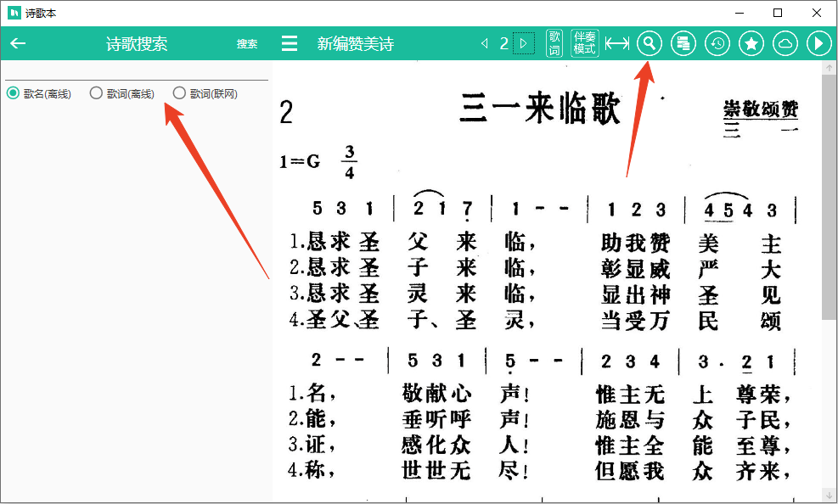Select the 歌词(联网) radio button
This screenshot has width=838, height=504.
[179, 93]
